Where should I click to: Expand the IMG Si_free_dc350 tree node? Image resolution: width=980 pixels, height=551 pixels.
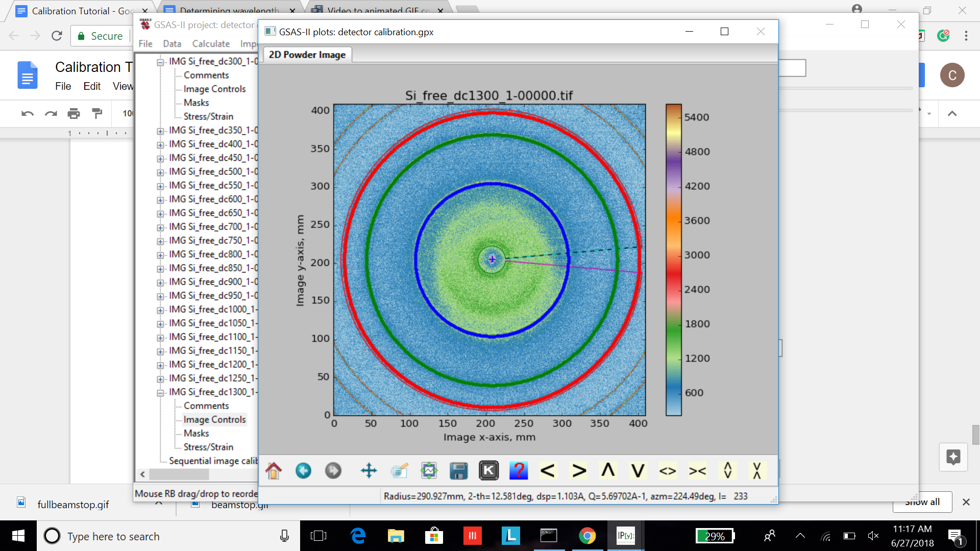pos(160,131)
